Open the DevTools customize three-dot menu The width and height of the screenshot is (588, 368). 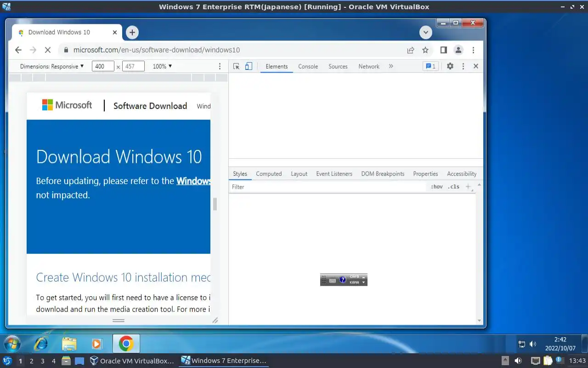tap(463, 66)
